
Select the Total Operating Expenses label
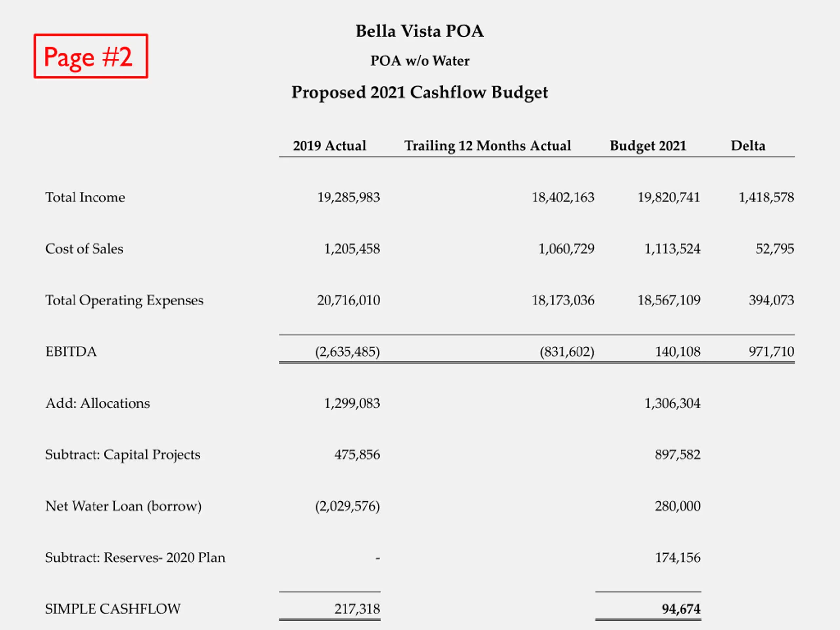click(125, 300)
